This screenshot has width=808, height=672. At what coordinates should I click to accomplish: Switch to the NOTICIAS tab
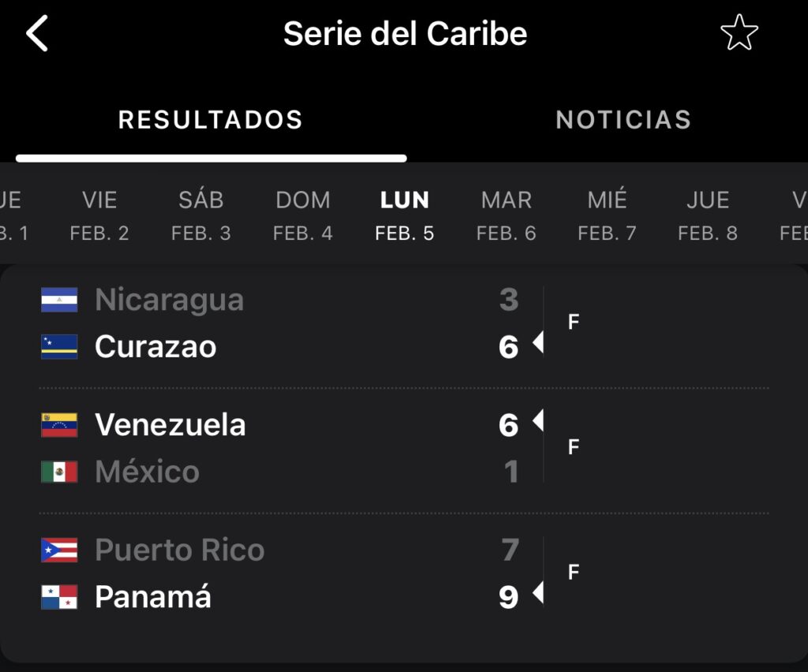point(623,119)
